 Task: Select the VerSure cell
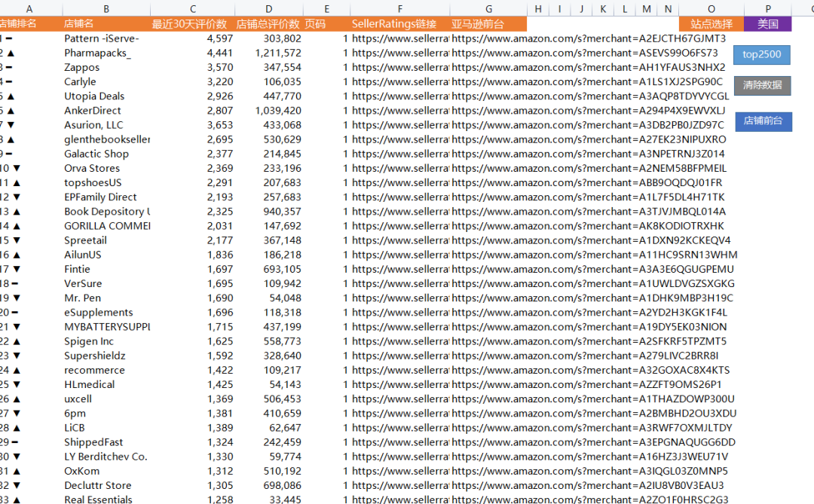click(x=106, y=283)
